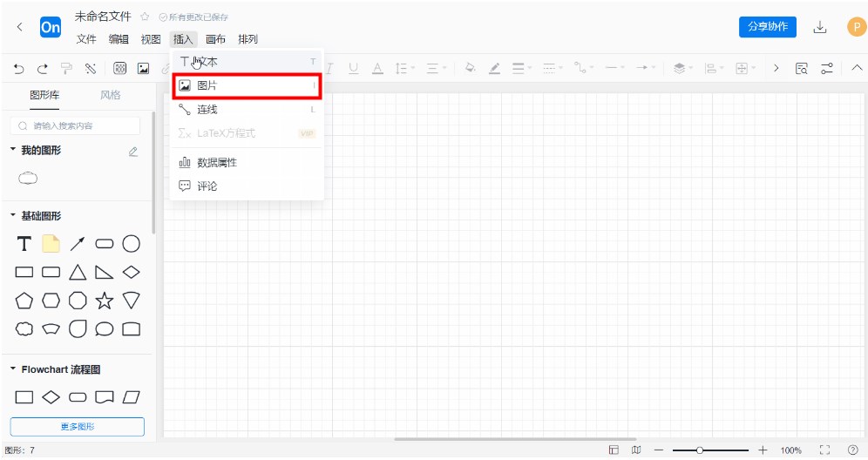Open line spacing dropdown
The image size is (868, 460).
404,68
